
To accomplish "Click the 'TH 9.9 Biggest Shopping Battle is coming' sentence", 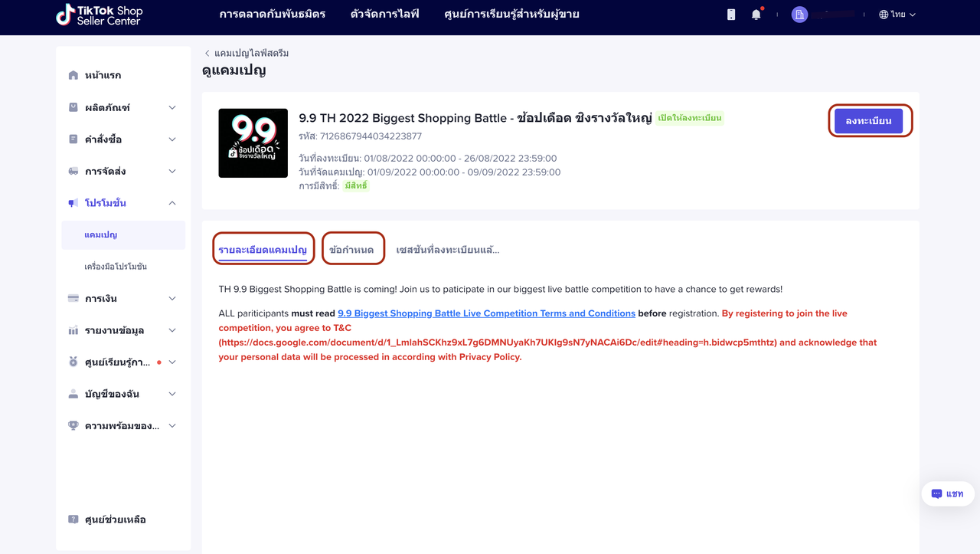I will [501, 290].
